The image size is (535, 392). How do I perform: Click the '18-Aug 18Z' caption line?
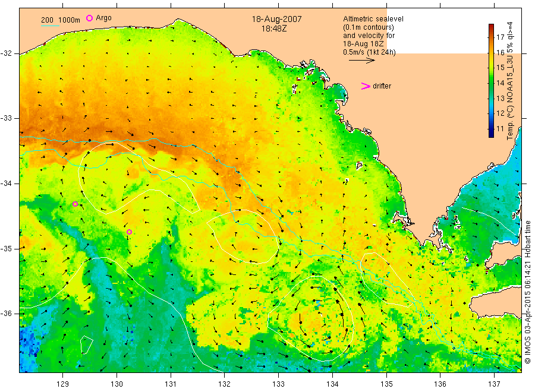coord(363,44)
